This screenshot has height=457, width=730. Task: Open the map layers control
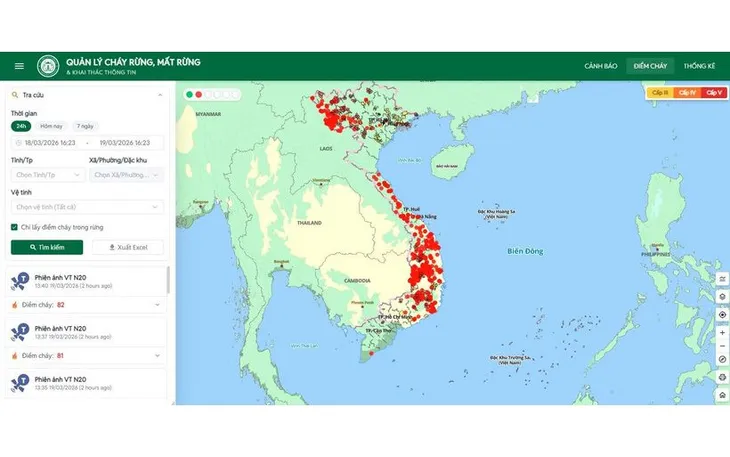[722, 296]
